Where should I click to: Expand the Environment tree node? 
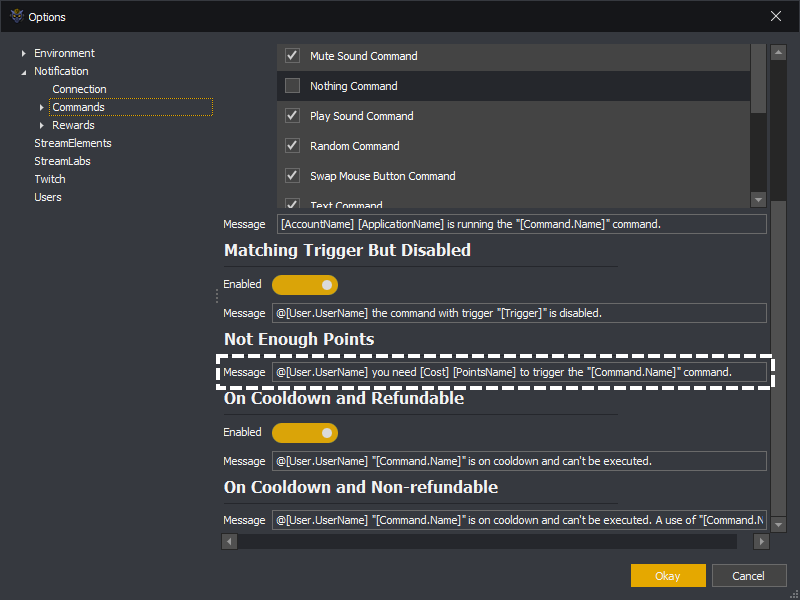(x=23, y=53)
